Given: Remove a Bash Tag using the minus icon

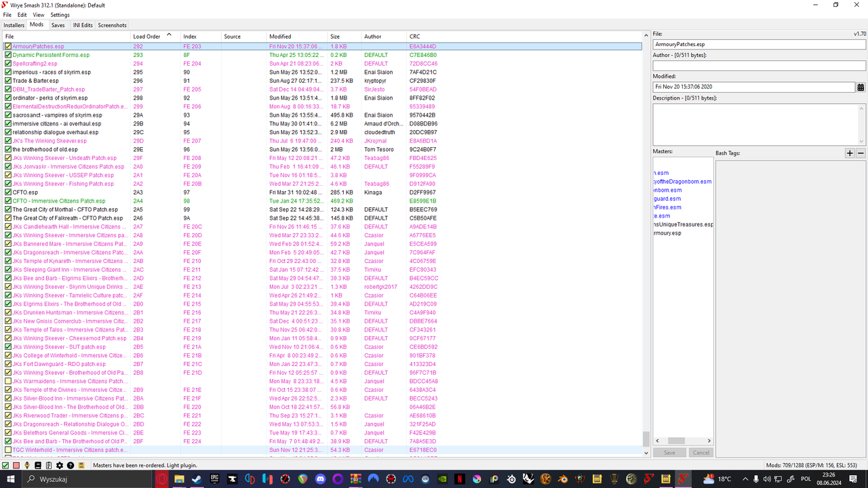Looking at the screenshot, I should tap(860, 153).
